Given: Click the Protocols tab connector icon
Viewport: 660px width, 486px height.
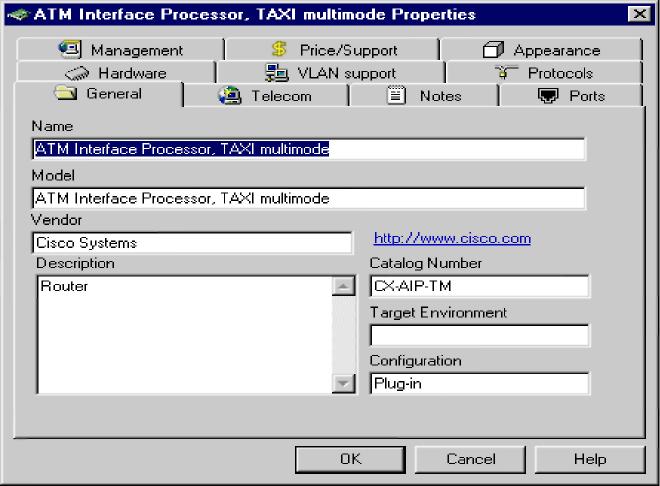Looking at the screenshot, I should (506, 72).
